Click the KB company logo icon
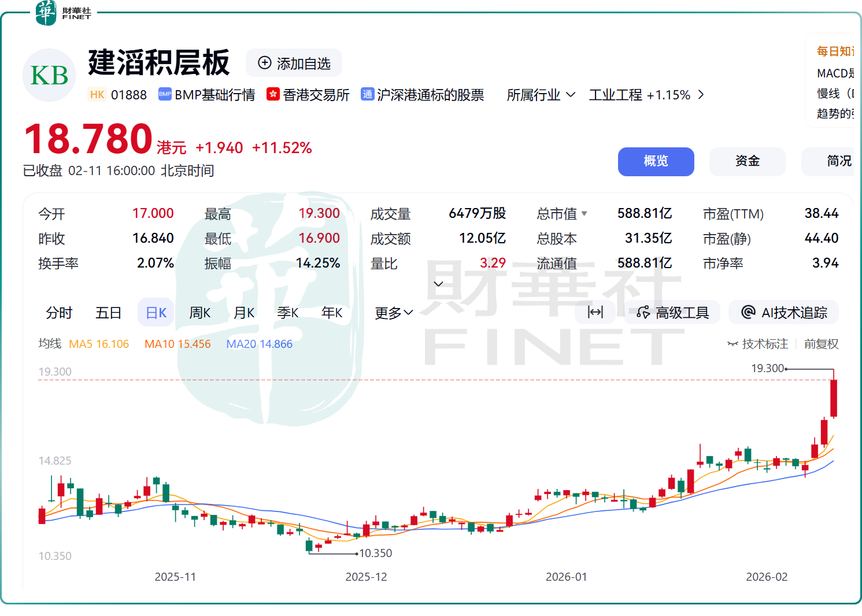The width and height of the screenshot is (862, 616). pos(49,75)
